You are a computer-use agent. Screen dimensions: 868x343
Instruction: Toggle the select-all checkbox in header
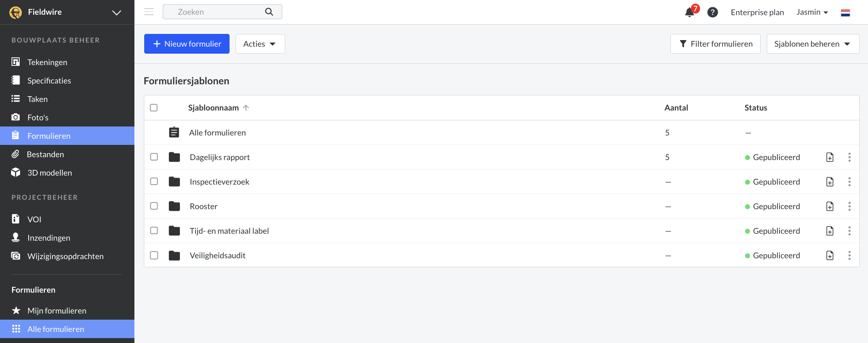[154, 108]
